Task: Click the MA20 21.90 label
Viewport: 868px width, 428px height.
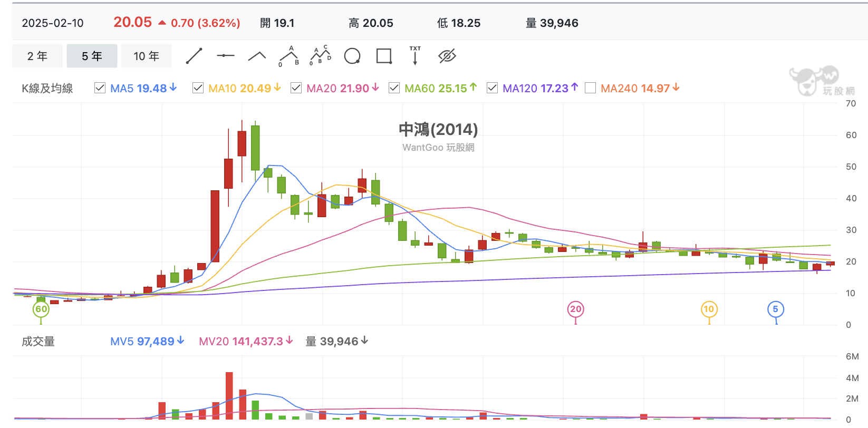Action: [343, 88]
